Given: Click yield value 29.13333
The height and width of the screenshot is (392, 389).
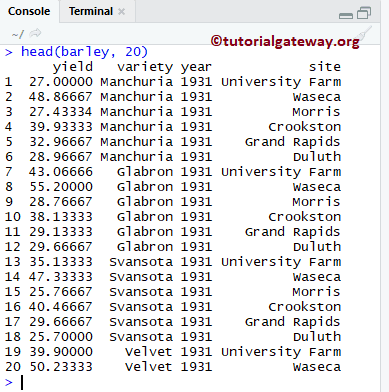Looking at the screenshot, I should tap(61, 232).
